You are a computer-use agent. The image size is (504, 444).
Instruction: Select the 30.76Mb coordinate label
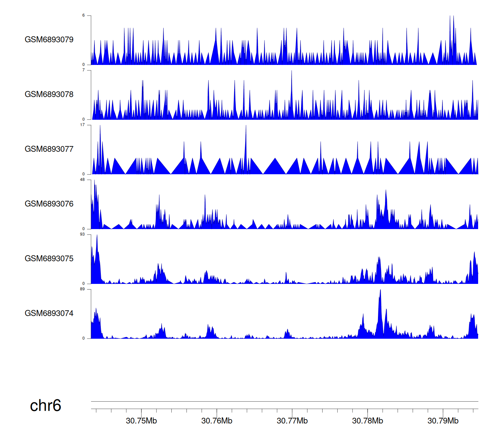217,421
